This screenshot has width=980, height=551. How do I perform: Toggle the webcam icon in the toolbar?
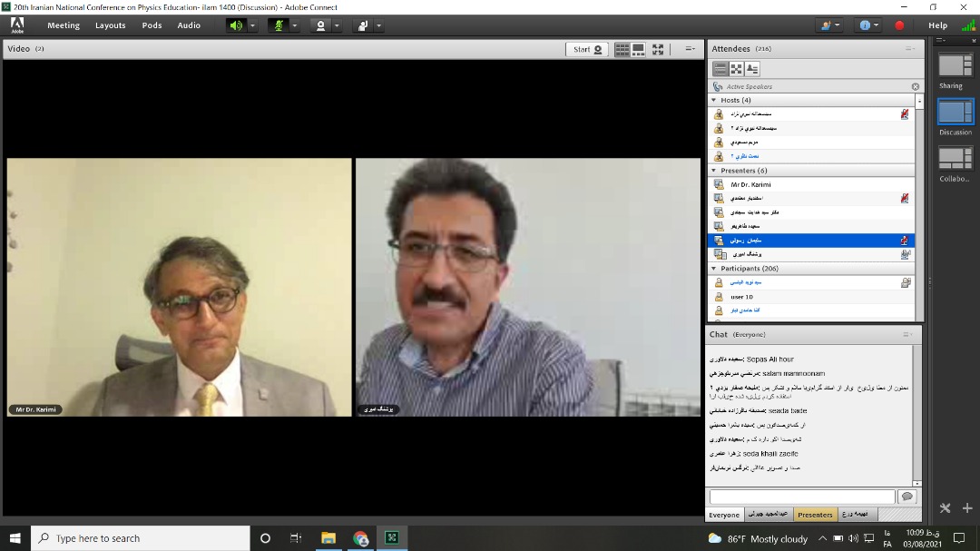[x=320, y=25]
